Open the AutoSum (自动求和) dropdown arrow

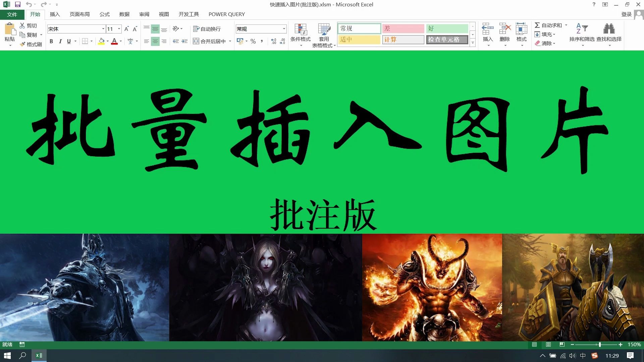[566, 25]
